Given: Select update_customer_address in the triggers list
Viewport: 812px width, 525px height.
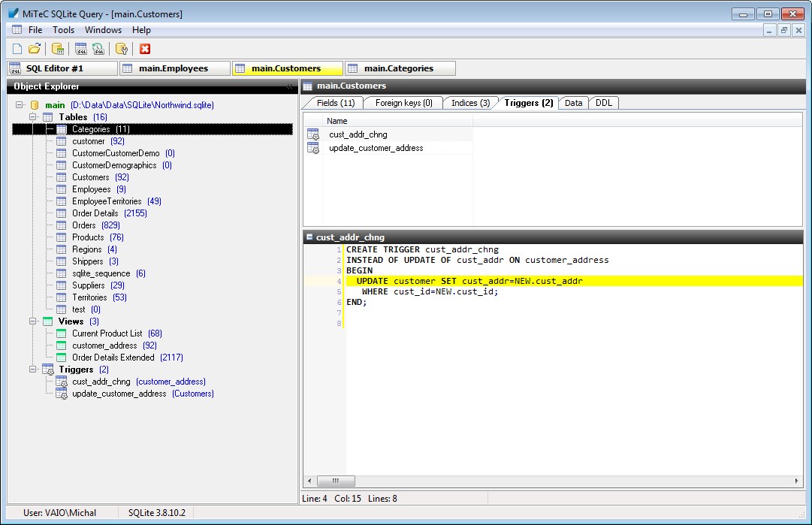Looking at the screenshot, I should (x=376, y=148).
